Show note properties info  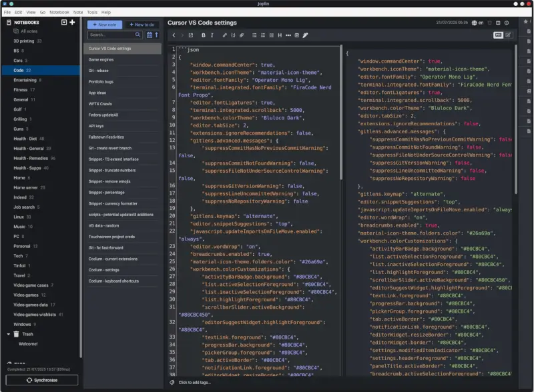[507, 23]
